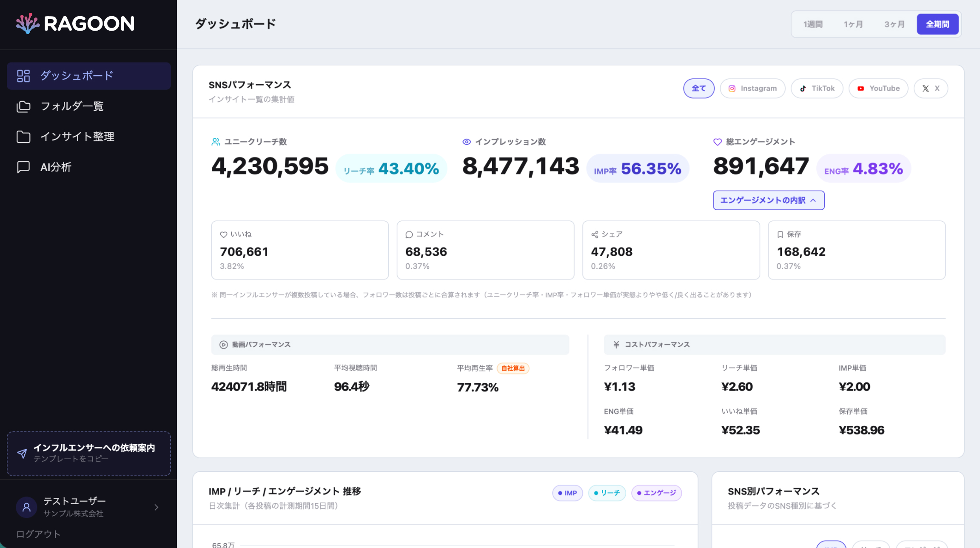This screenshot has height=548, width=980.
Task: Click the インプレッション数 eye icon
Action: 467,142
